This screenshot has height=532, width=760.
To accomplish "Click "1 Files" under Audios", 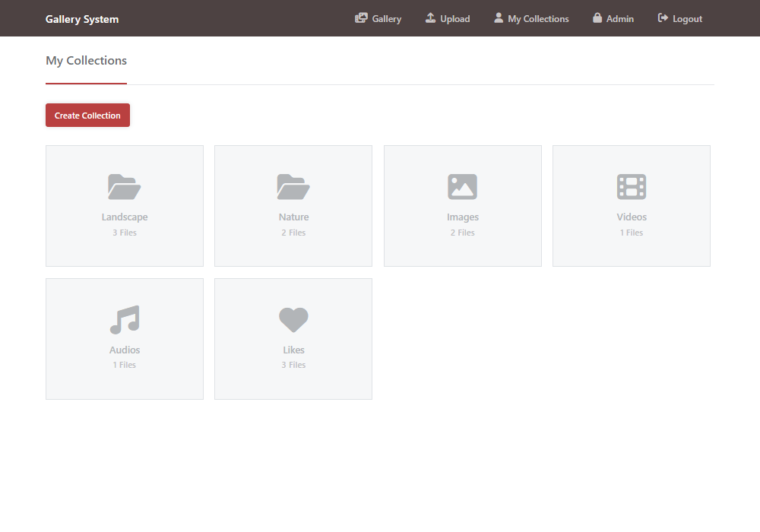I will point(125,365).
